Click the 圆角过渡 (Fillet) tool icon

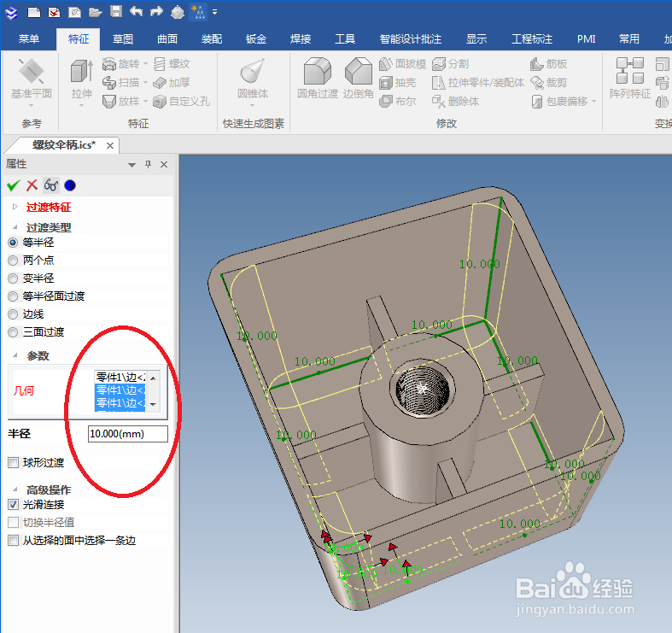pyautogui.click(x=318, y=71)
